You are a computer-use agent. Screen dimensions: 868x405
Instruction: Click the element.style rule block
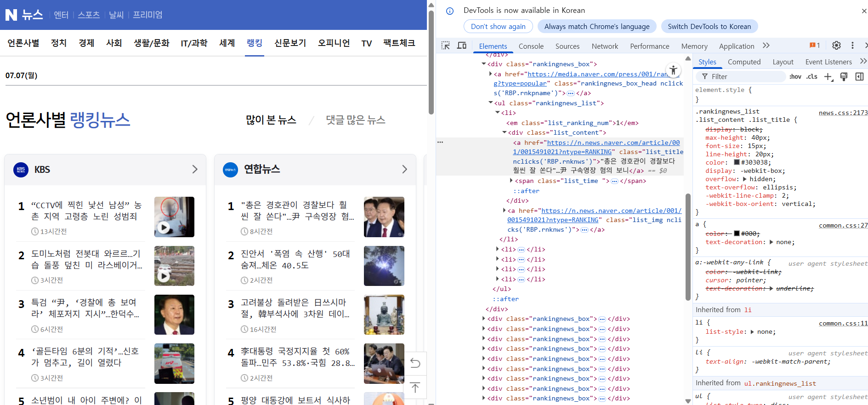pyautogui.click(x=780, y=94)
